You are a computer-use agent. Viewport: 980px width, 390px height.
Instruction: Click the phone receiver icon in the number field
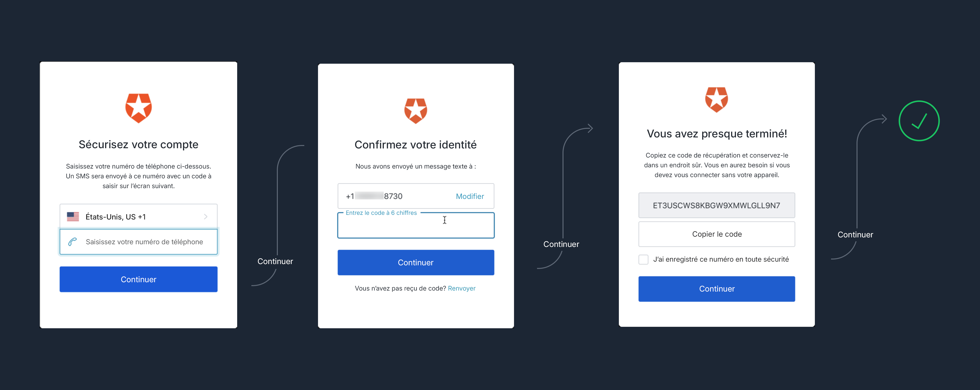pos(72,242)
